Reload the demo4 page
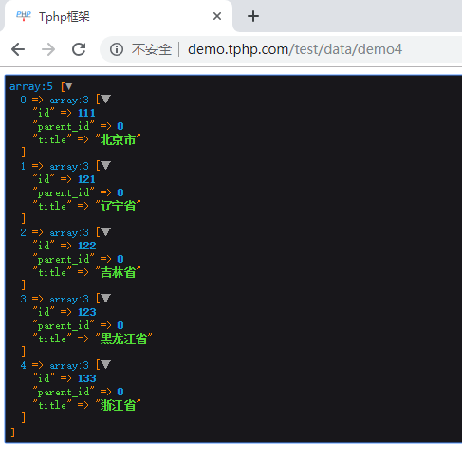The image size is (462, 476). point(79,49)
